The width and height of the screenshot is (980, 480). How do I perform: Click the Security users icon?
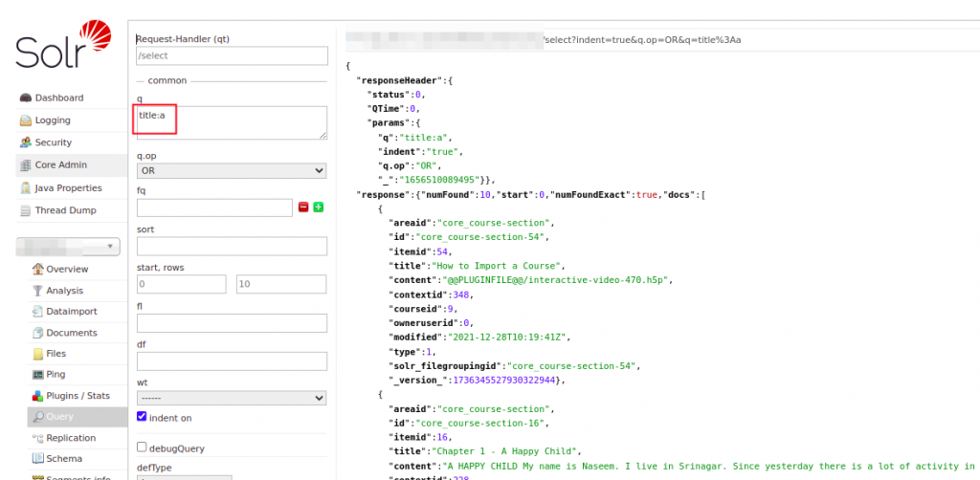[x=26, y=142]
